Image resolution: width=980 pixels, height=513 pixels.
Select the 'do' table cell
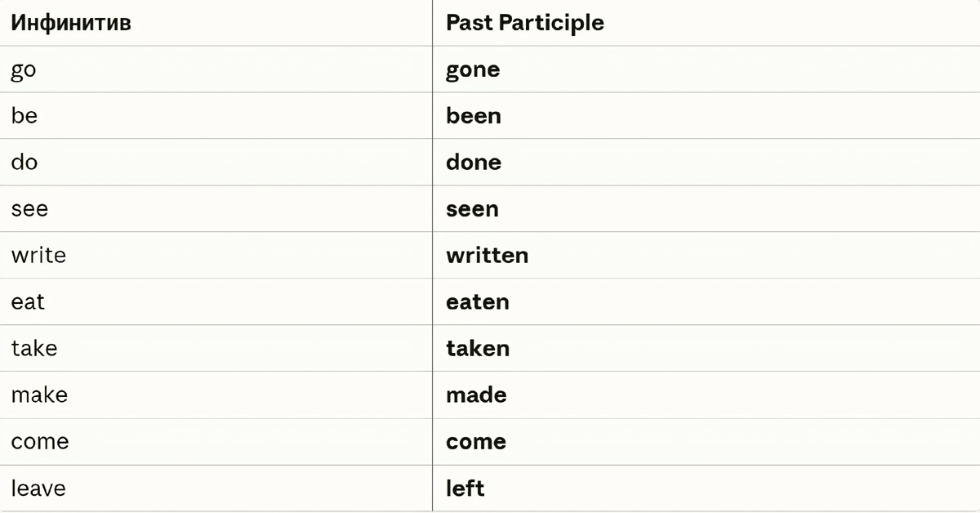pyautogui.click(x=24, y=163)
